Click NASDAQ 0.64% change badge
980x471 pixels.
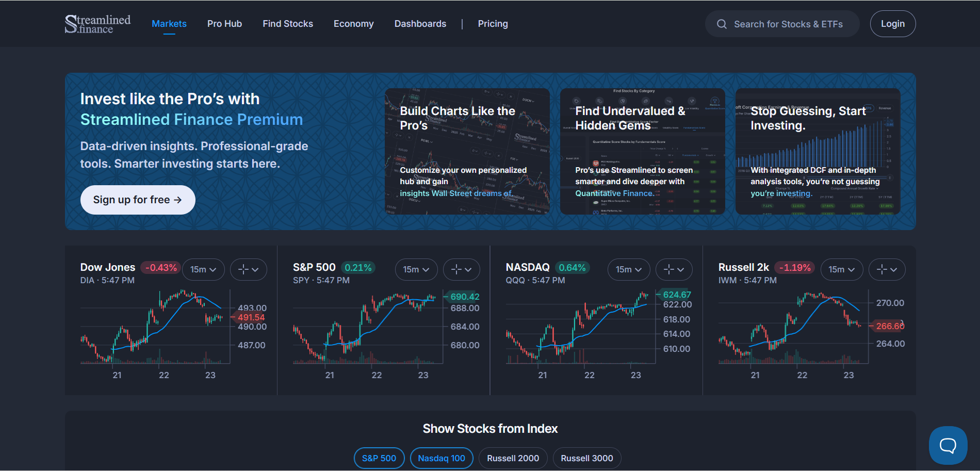tap(573, 268)
